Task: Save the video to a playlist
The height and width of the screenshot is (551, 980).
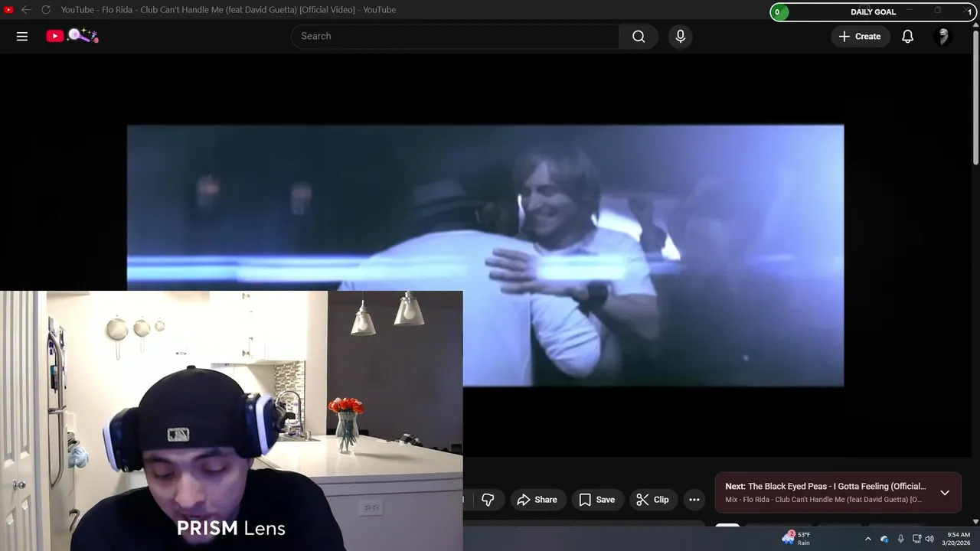Action: [596, 500]
